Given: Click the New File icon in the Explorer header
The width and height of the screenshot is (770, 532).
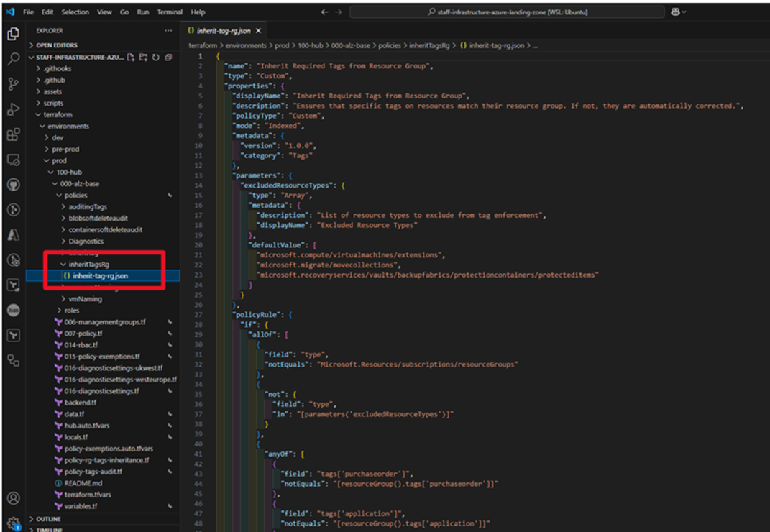Looking at the screenshot, I should click(131, 58).
